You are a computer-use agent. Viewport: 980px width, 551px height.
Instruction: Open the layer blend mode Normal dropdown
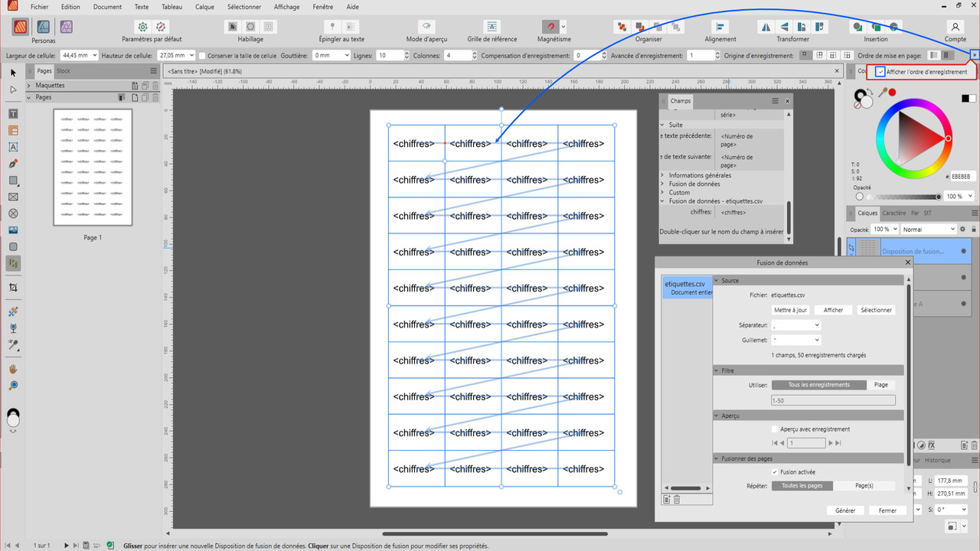[x=929, y=229]
